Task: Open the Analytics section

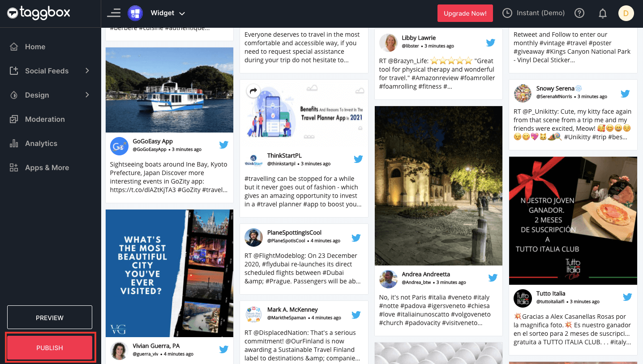Action: [x=41, y=143]
